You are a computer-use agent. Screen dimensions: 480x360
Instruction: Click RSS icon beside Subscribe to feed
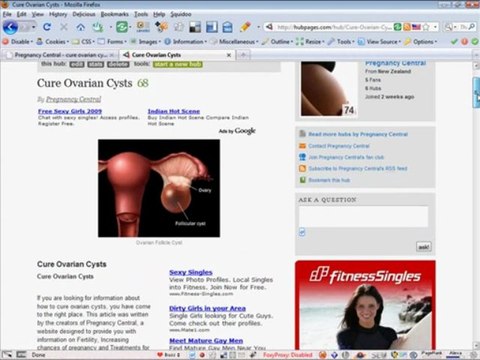pyautogui.click(x=302, y=168)
